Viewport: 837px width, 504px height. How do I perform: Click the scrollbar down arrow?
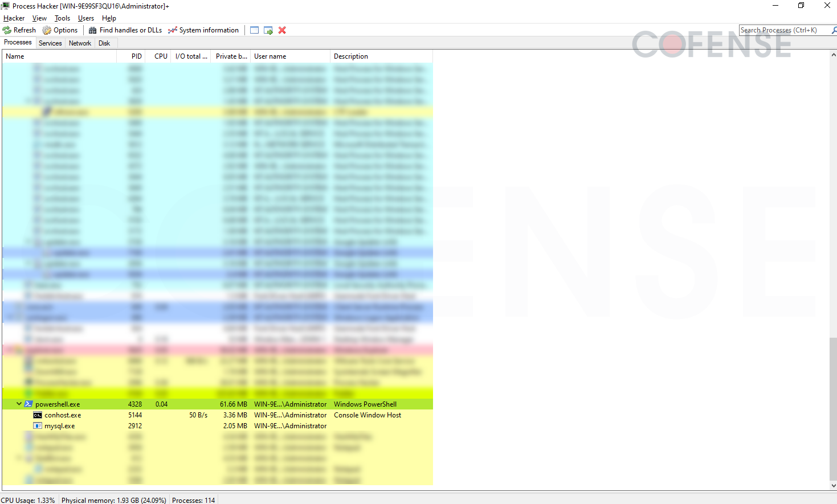(834, 486)
